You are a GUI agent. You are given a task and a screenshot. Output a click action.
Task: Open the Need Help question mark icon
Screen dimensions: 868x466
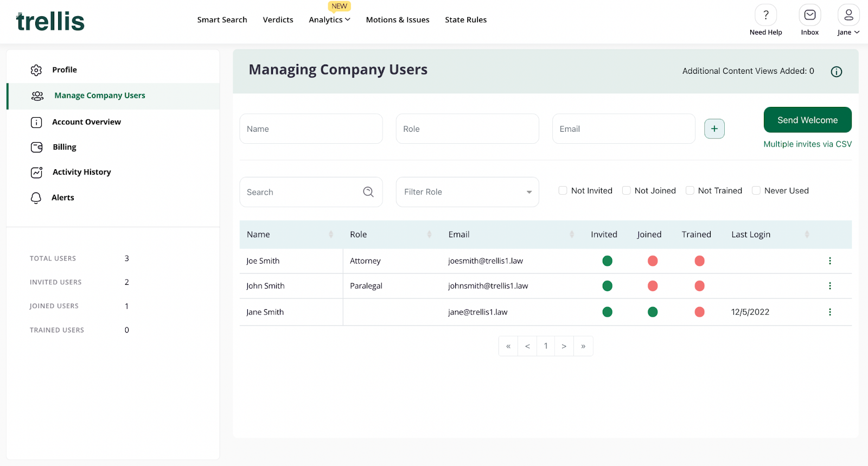(765, 15)
